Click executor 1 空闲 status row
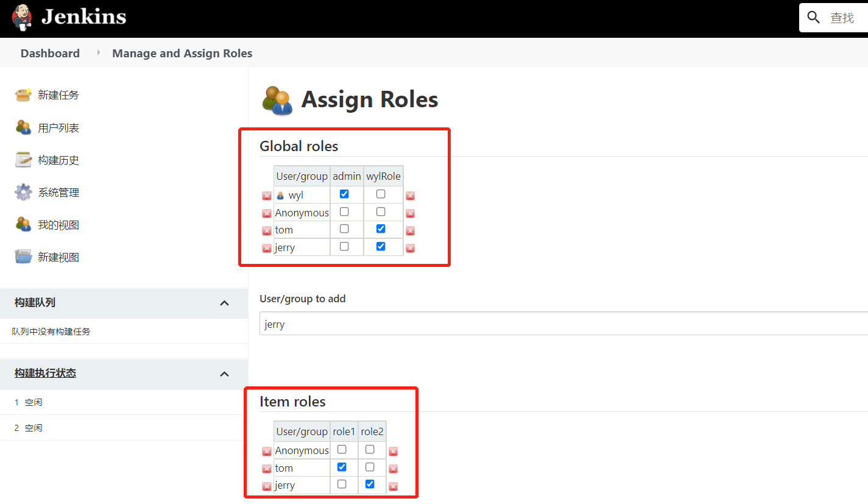This screenshot has height=504, width=868. tap(124, 402)
